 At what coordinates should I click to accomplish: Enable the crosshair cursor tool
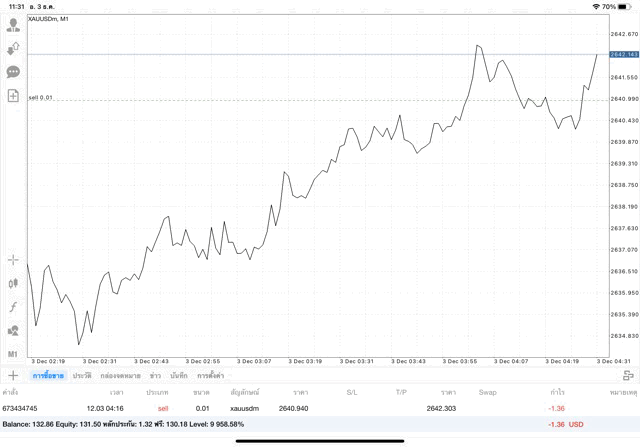point(13,260)
